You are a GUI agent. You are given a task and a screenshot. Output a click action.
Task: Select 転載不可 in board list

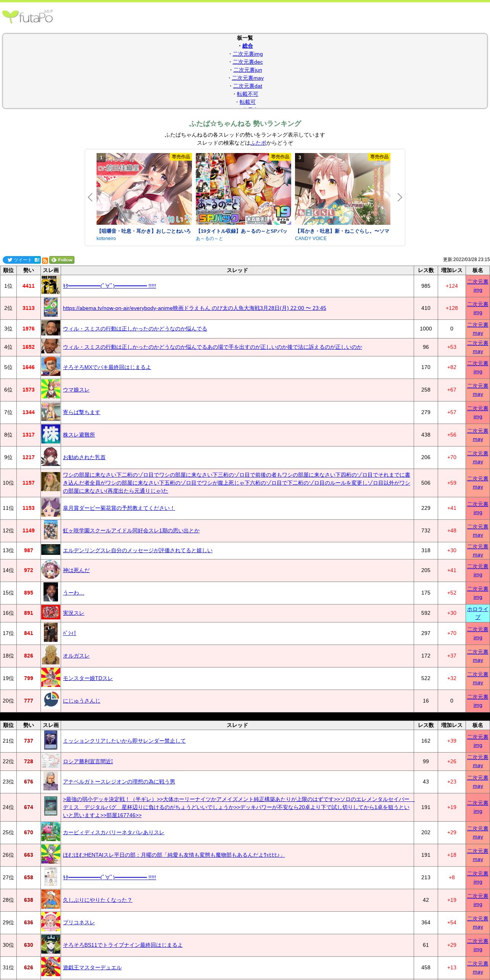pos(247,94)
